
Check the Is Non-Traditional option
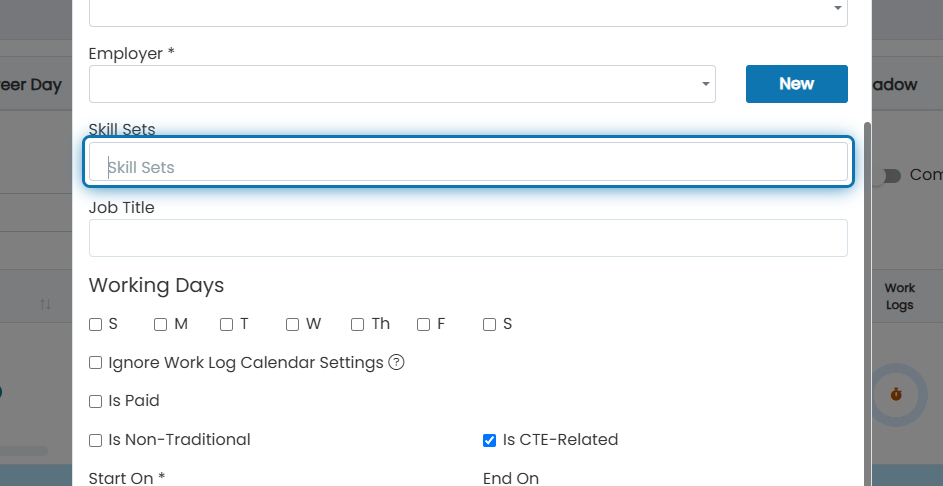click(x=95, y=440)
